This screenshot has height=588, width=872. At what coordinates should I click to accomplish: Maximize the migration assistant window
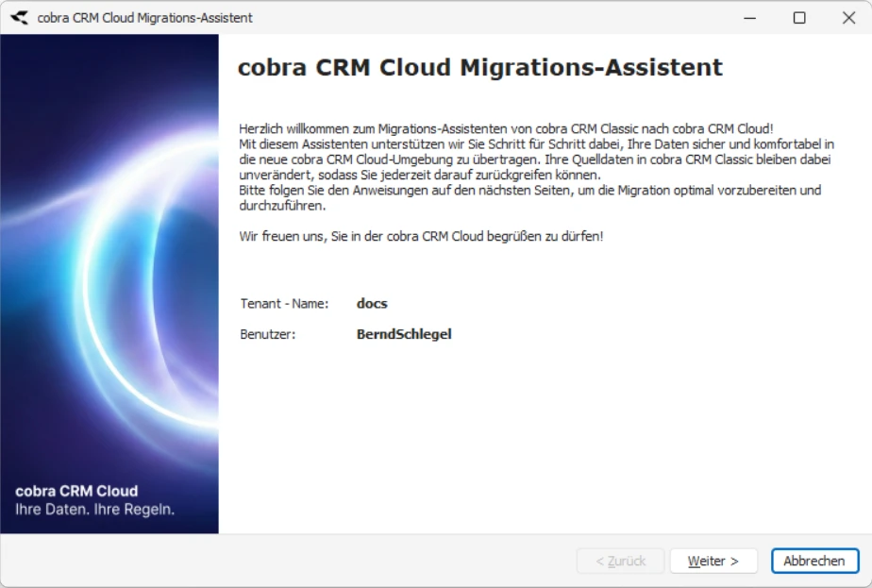798,17
